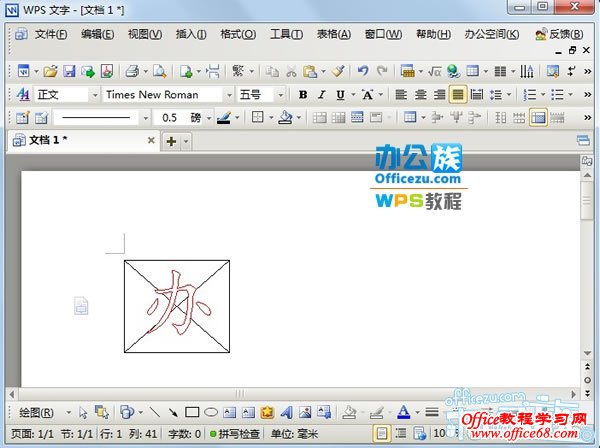Insert hyperlink globe icon
This screenshot has width=600, height=448.
coord(453,71)
